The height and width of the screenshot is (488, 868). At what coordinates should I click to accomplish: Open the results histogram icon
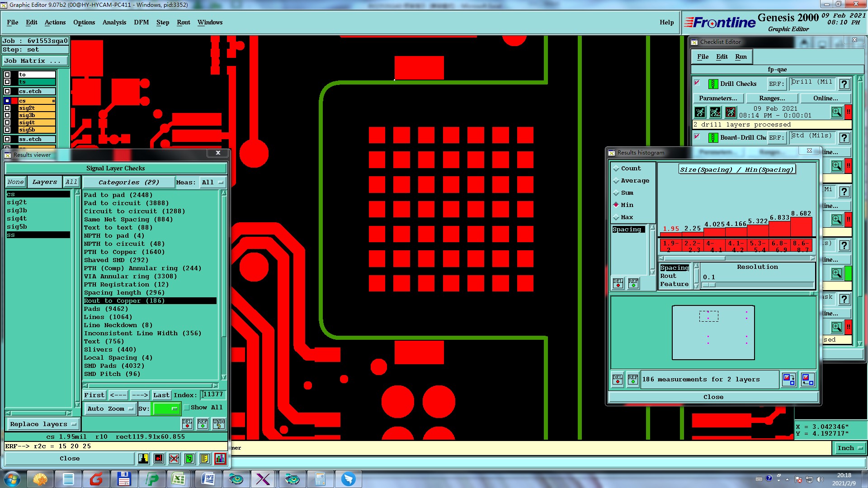tap(220, 459)
